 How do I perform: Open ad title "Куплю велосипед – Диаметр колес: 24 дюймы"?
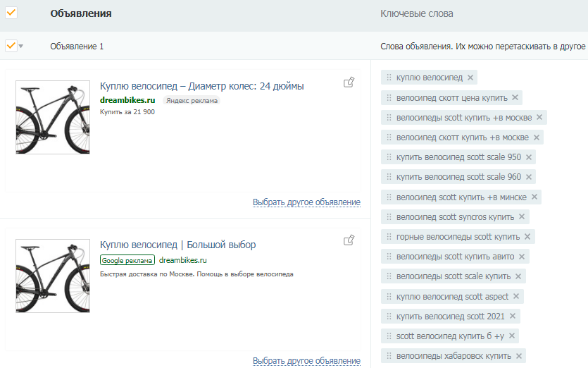[201, 86]
